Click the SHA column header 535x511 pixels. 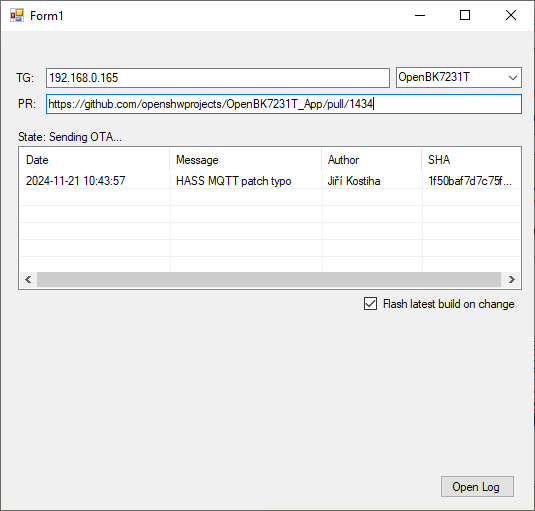click(x=471, y=160)
